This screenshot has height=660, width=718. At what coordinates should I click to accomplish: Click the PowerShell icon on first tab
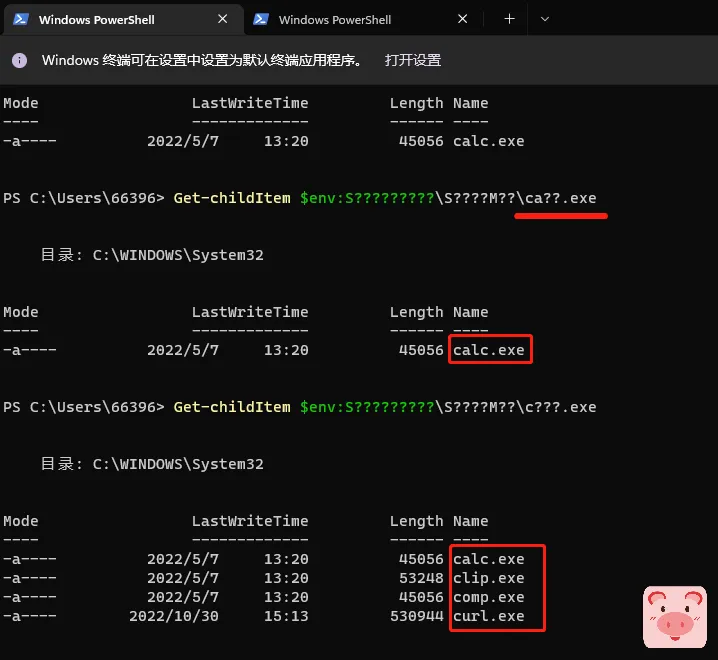(21, 19)
